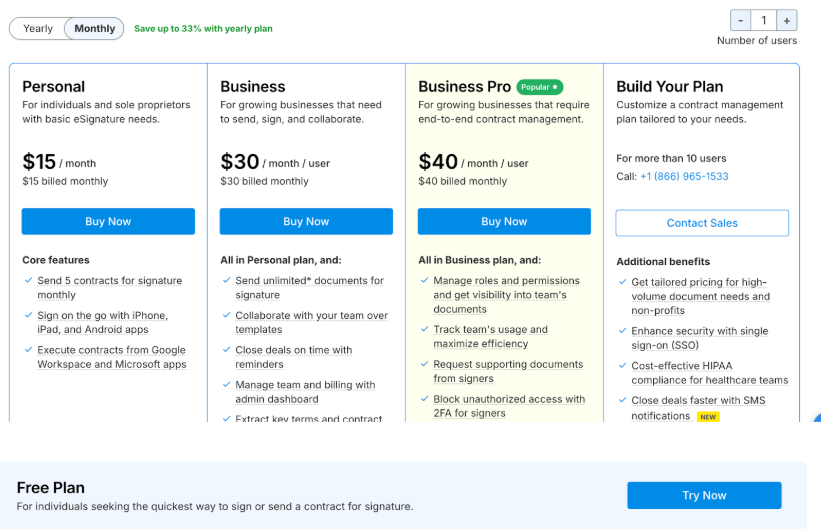
Task: Click the Popular badge on Business Pro
Action: (540, 87)
